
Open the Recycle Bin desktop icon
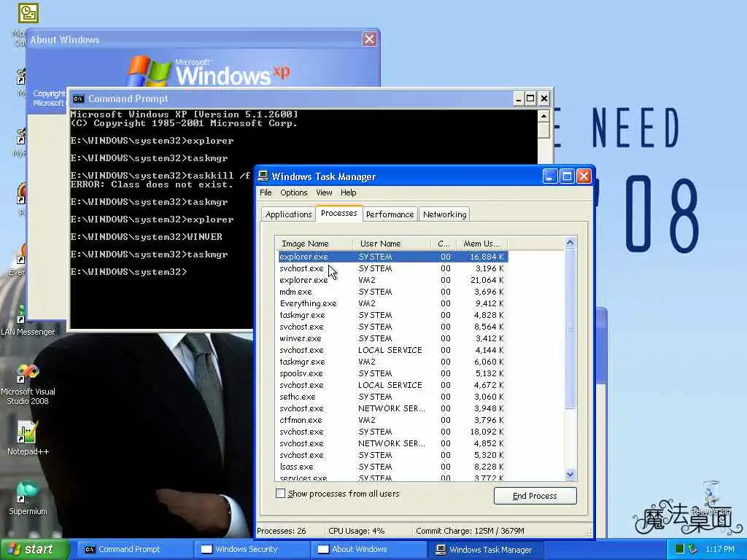711,498
